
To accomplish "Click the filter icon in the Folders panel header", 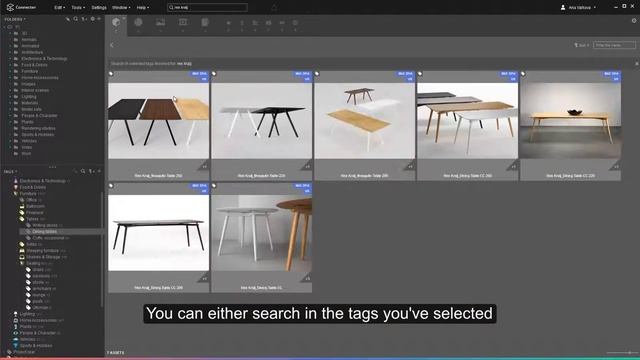I will tap(83, 19).
